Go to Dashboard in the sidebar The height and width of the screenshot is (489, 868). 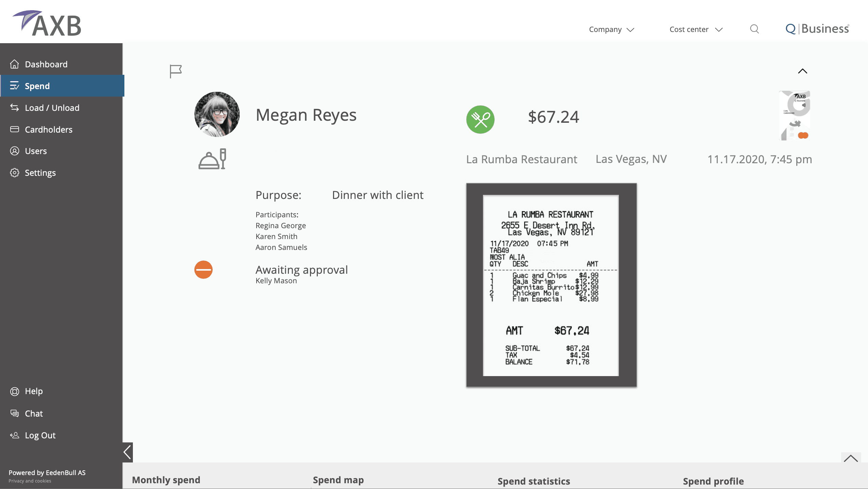[x=46, y=64]
